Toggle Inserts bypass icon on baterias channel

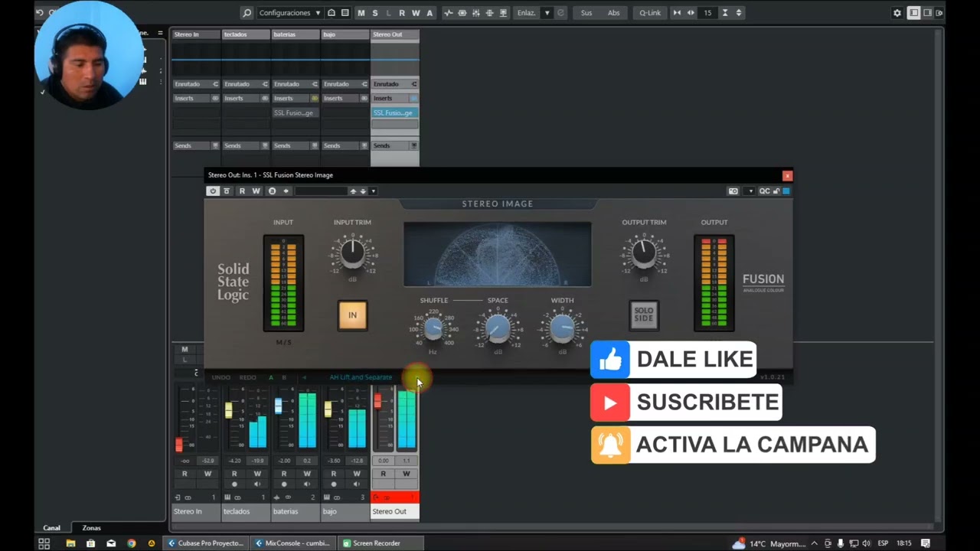tap(315, 98)
